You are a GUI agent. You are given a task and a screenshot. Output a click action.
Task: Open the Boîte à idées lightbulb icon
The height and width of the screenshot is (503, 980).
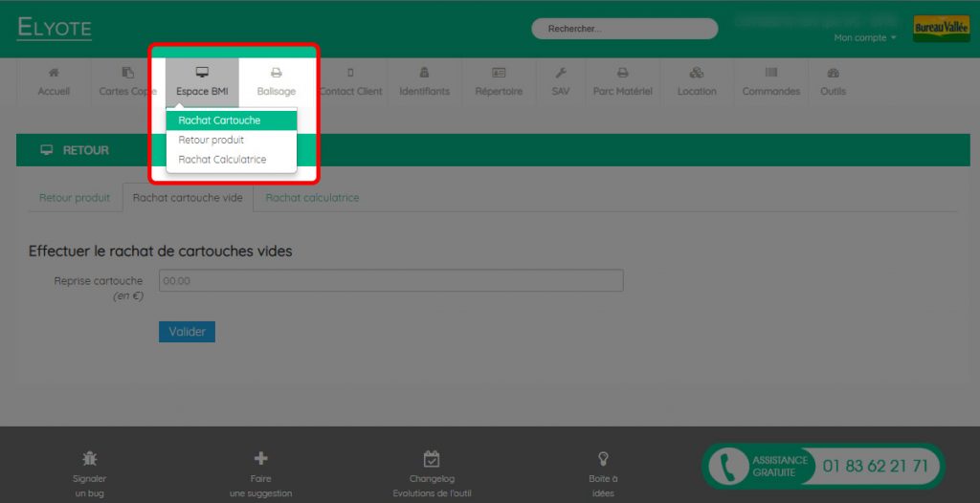pyautogui.click(x=603, y=459)
